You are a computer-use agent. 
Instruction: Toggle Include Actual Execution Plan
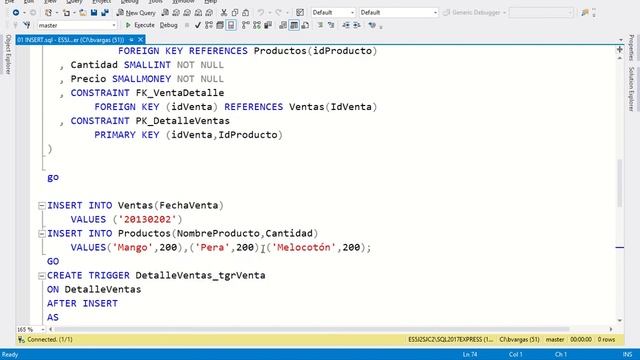(246, 25)
